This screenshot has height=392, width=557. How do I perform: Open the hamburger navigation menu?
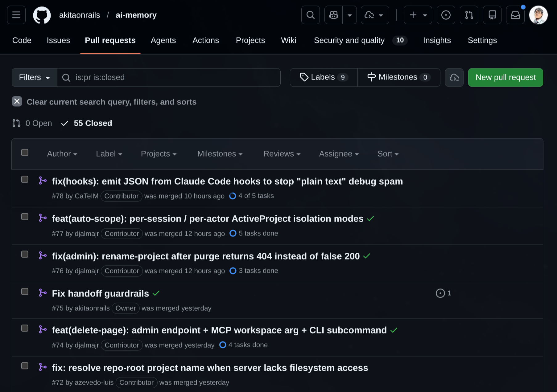point(16,15)
